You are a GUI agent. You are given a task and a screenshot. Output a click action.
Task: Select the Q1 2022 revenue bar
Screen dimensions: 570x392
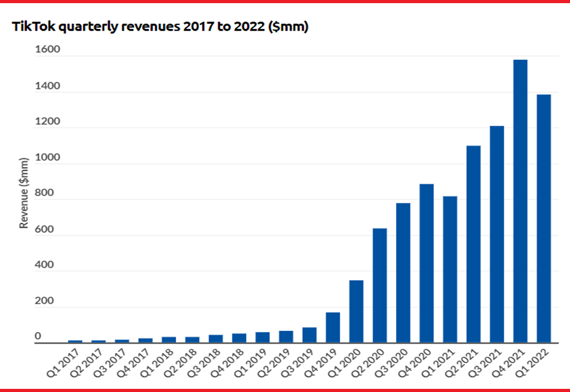[x=544, y=219]
